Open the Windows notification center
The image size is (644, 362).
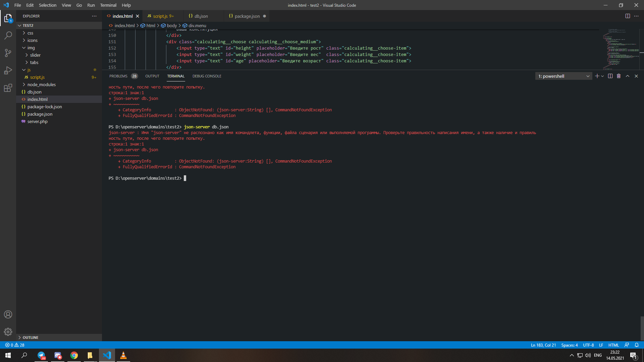[634, 355]
